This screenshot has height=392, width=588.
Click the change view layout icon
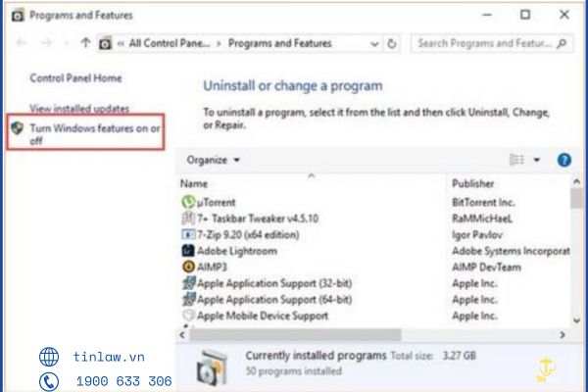516,160
